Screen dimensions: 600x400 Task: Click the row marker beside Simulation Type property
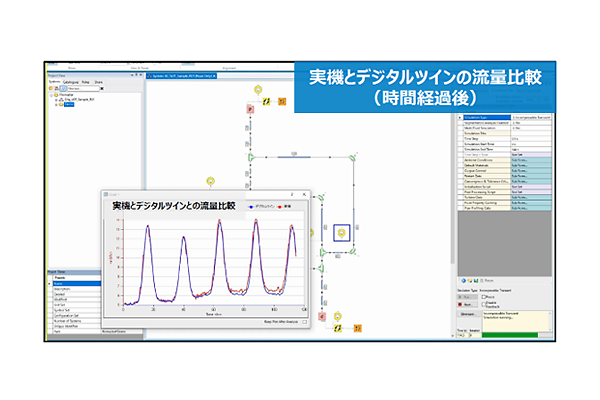coord(460,118)
